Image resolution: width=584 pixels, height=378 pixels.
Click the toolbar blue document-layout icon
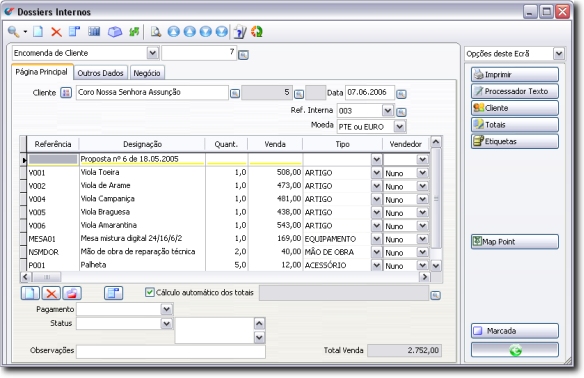(x=74, y=32)
